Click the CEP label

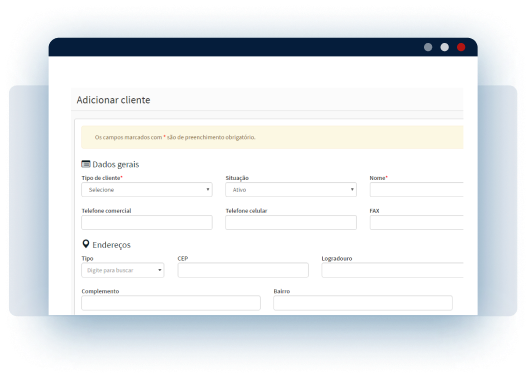(x=183, y=258)
